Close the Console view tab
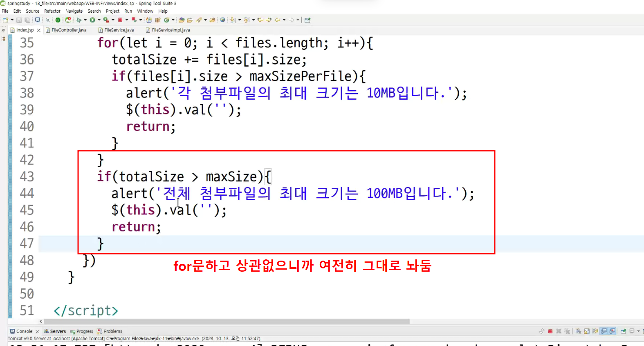This screenshot has width=644, height=346. 37,331
